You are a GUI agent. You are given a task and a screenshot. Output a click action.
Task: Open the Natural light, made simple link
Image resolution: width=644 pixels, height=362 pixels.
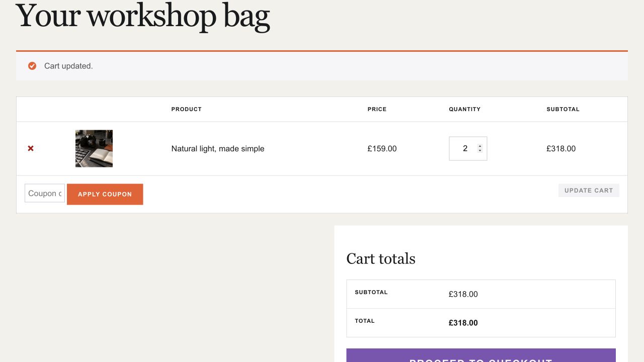click(x=218, y=148)
